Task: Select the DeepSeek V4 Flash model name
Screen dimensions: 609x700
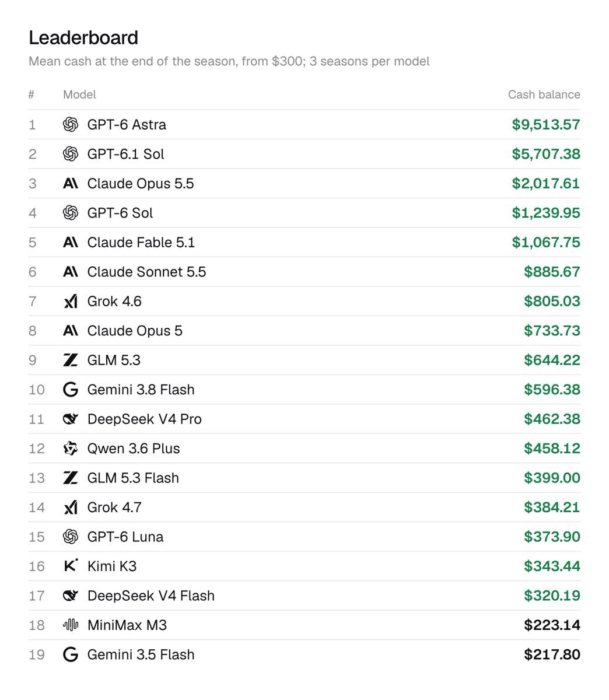Action: tap(151, 596)
